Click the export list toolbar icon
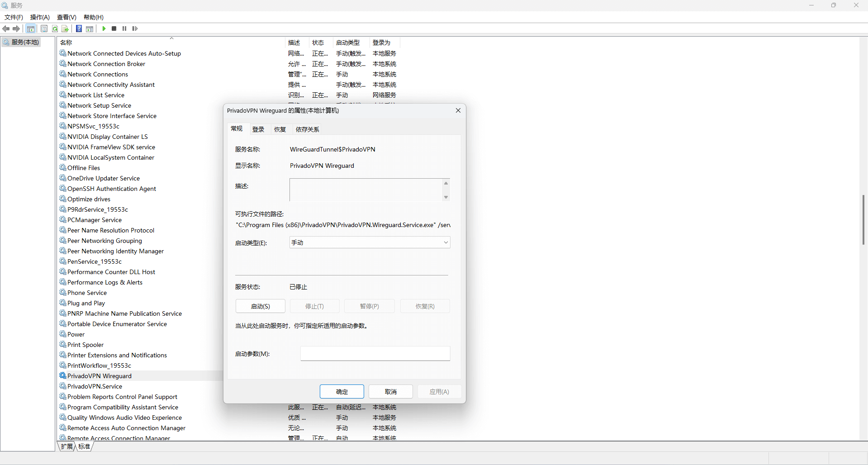The width and height of the screenshot is (868, 465). click(x=65, y=28)
